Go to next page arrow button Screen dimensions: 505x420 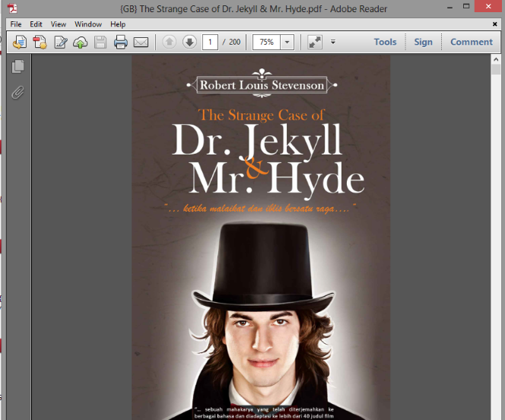[189, 42]
